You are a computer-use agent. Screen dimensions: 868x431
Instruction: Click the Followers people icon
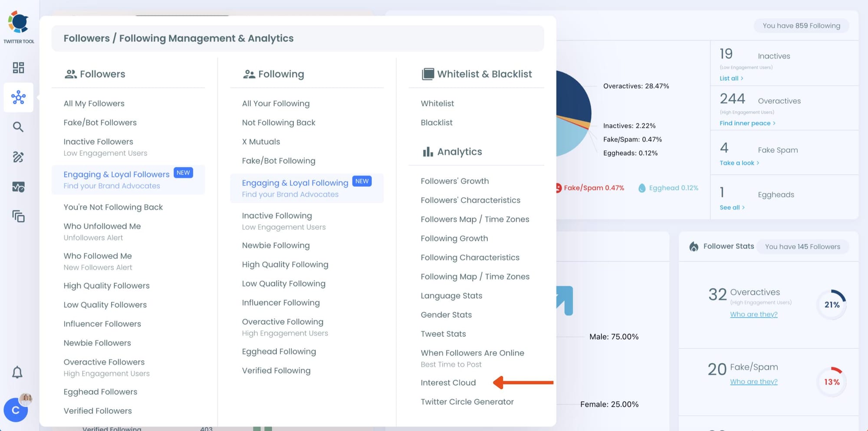click(x=70, y=74)
